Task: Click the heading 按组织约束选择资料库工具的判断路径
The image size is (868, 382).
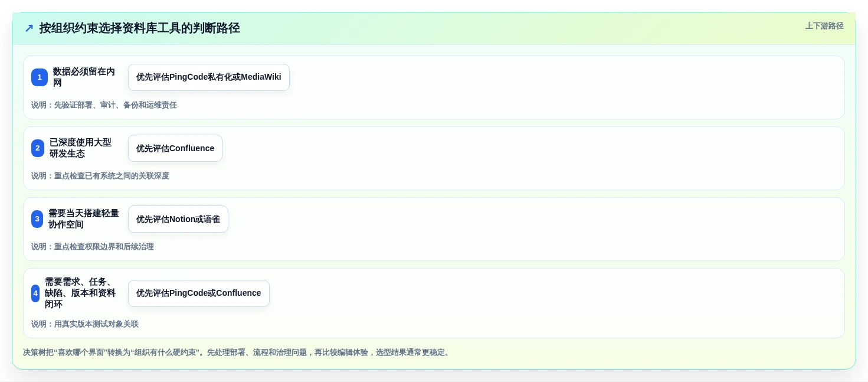Action: (x=140, y=28)
